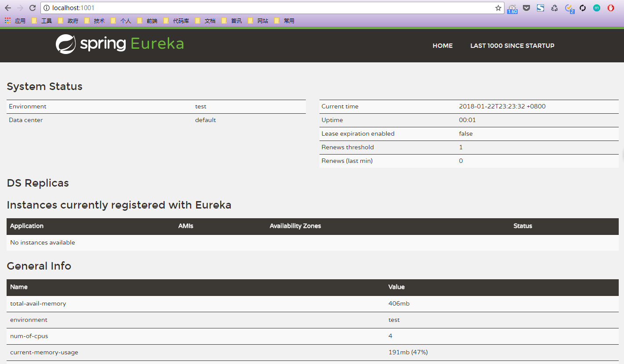
Task: Open the teal m extension icon
Action: click(596, 8)
